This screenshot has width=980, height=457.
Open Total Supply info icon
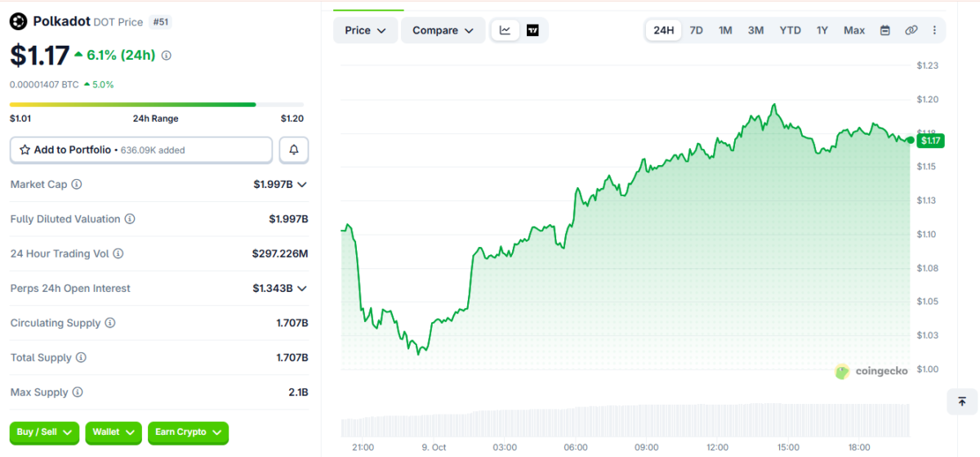(81, 358)
